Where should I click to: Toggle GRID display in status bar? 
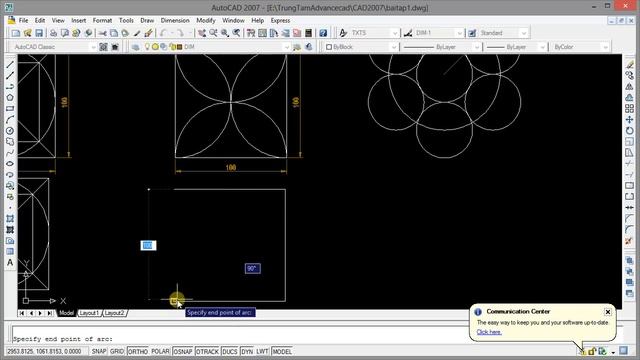(x=117, y=351)
